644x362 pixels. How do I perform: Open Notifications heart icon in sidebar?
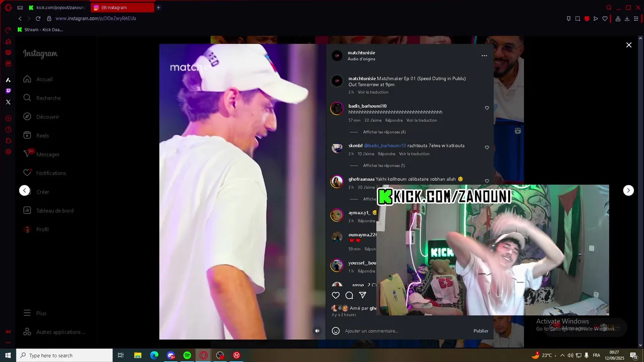point(27,173)
